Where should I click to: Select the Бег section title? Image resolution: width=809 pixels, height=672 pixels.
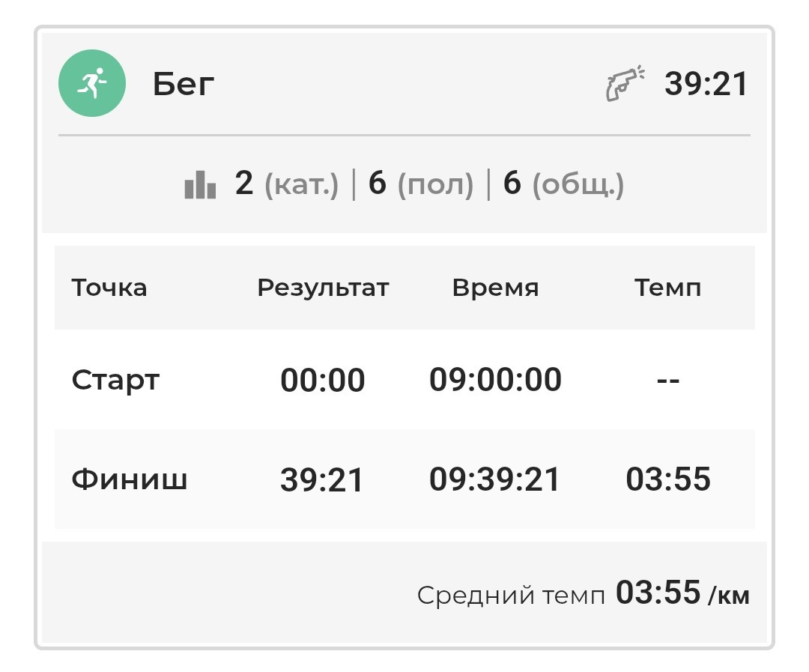(184, 84)
